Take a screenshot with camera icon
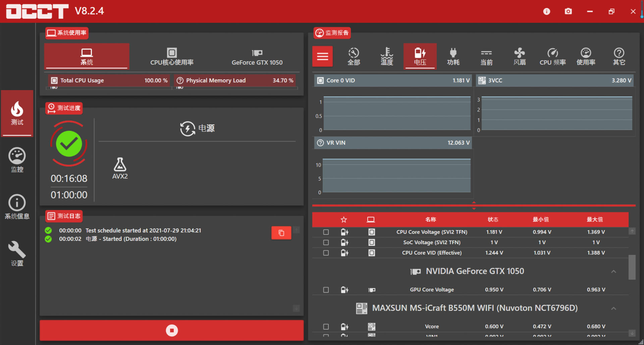 pos(568,11)
